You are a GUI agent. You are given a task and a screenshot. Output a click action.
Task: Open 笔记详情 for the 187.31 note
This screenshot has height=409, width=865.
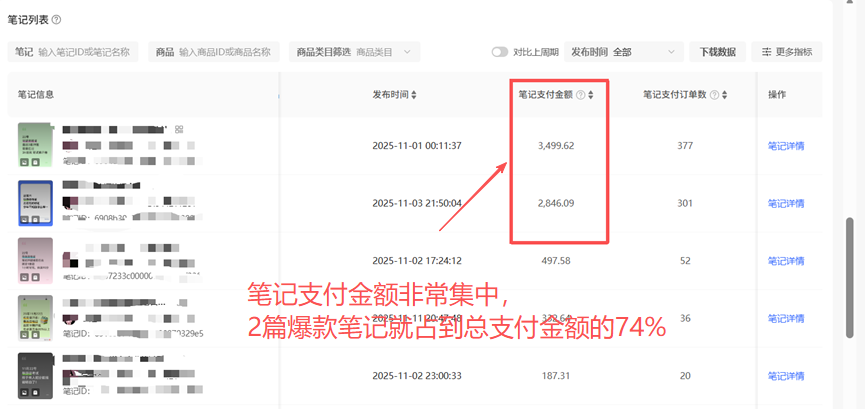coord(786,376)
